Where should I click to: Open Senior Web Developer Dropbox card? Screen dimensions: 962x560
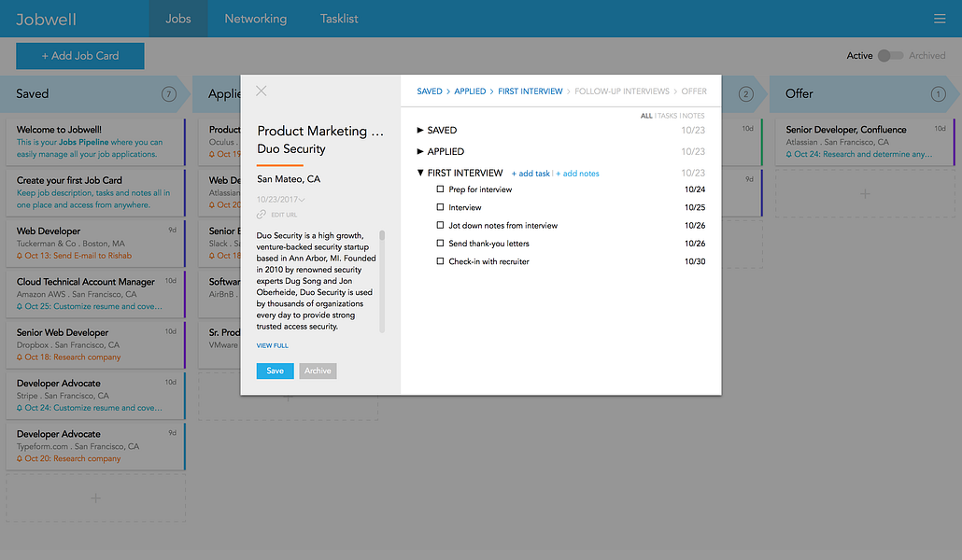pyautogui.click(x=95, y=344)
